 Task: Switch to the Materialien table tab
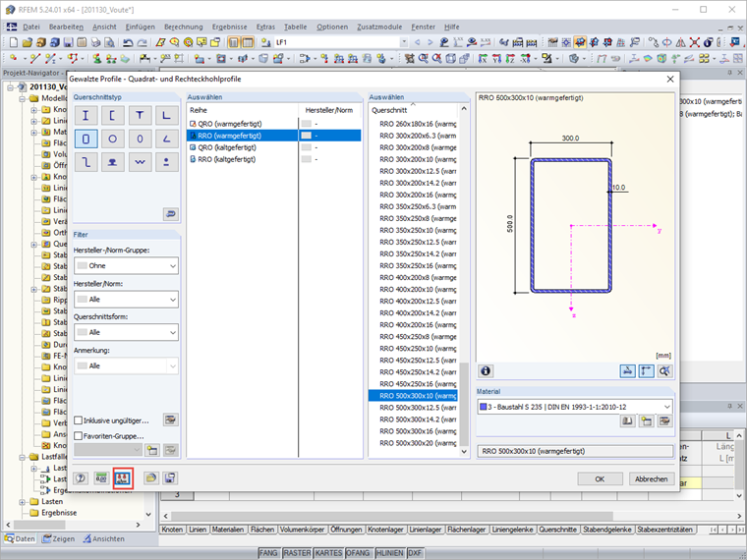click(x=228, y=530)
